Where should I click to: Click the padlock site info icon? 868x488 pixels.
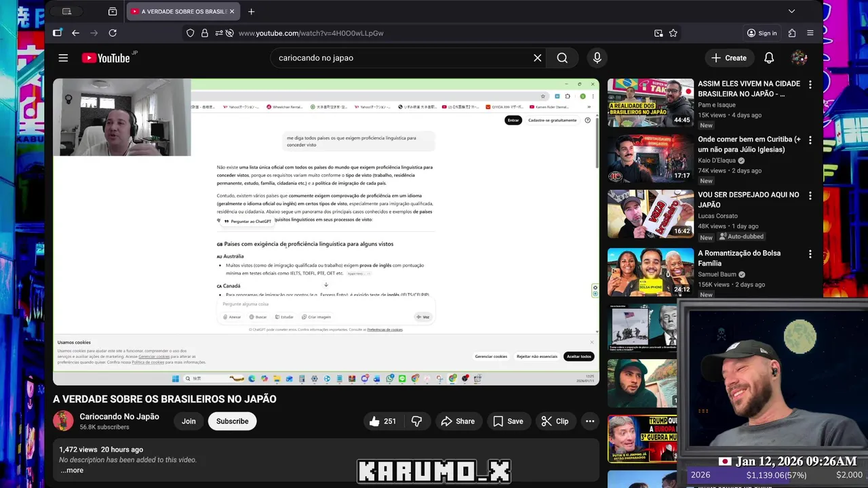click(204, 33)
